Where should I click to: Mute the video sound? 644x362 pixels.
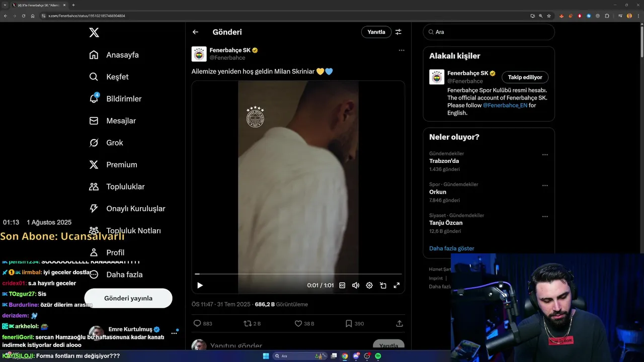[356, 285]
